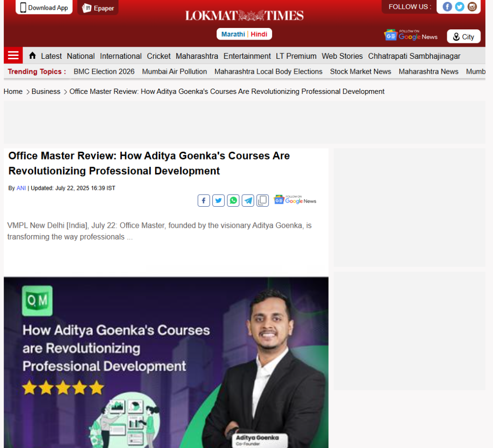This screenshot has width=493, height=448.
Task: Click the article banner image
Action: [x=166, y=361]
